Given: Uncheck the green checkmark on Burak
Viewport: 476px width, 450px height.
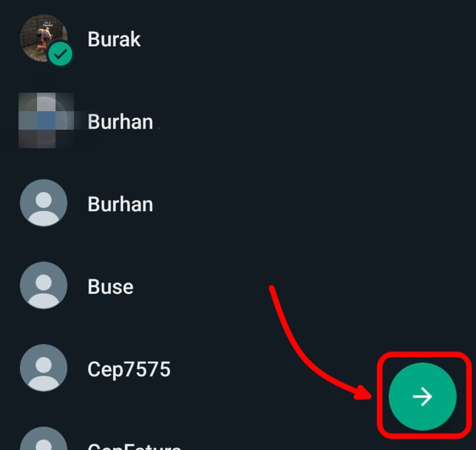Looking at the screenshot, I should click(60, 54).
